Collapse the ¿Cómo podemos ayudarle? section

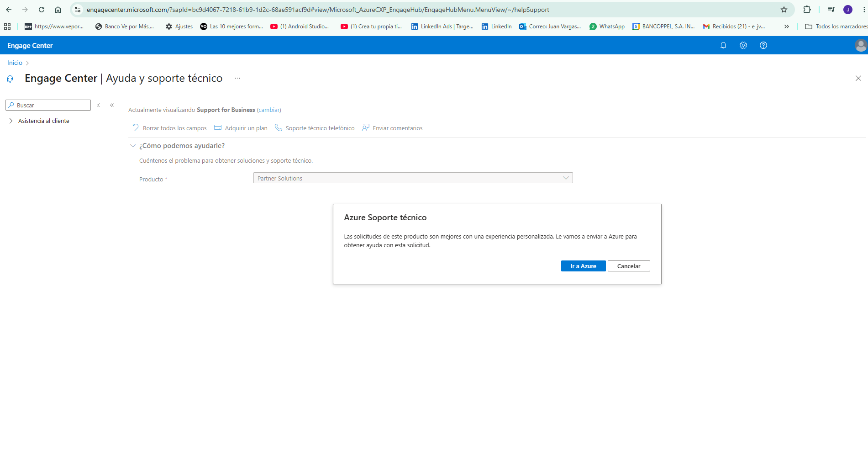point(133,146)
